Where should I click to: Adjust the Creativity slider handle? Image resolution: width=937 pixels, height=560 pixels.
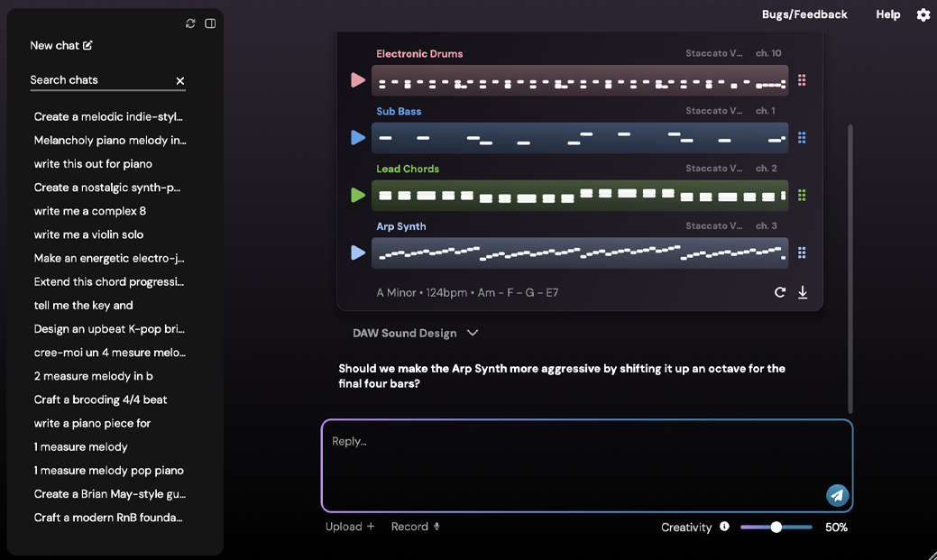[776, 528]
